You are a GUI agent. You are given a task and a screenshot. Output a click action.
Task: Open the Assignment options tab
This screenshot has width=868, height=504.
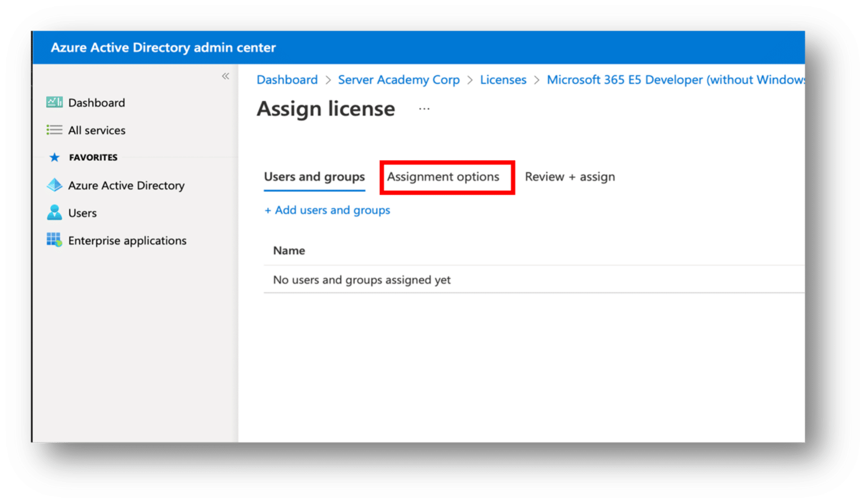443,177
